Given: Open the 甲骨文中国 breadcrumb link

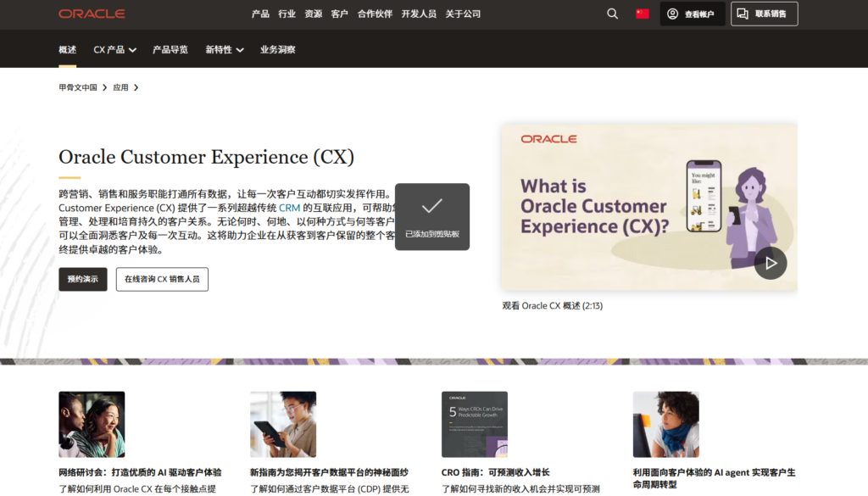Looking at the screenshot, I should pos(77,87).
